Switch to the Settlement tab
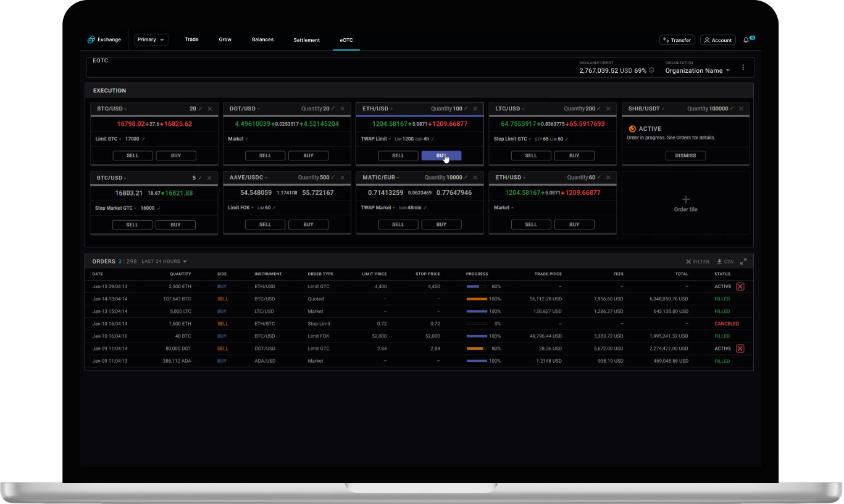 click(x=306, y=40)
